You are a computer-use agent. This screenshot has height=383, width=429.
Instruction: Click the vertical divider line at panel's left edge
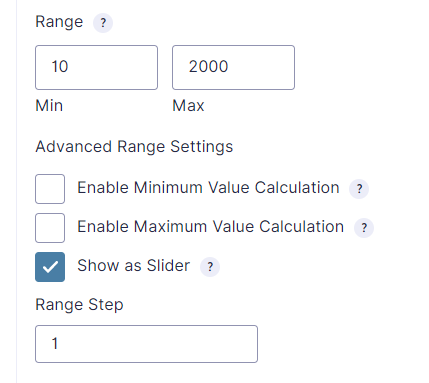16,191
